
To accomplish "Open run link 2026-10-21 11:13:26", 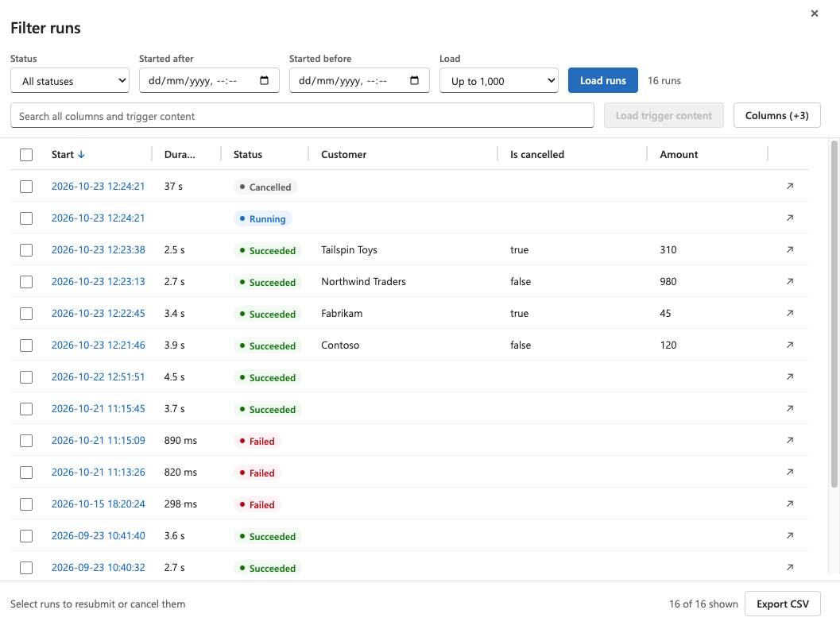I will point(98,473).
